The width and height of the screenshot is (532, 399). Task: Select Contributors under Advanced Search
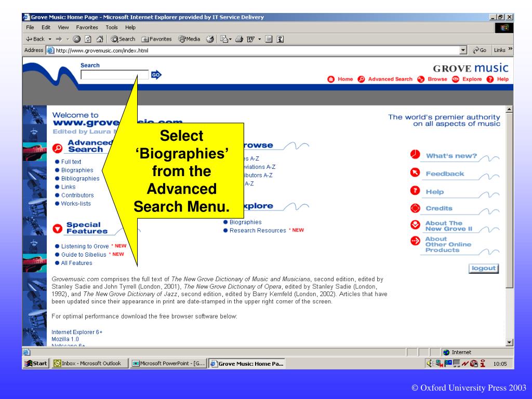click(x=77, y=195)
